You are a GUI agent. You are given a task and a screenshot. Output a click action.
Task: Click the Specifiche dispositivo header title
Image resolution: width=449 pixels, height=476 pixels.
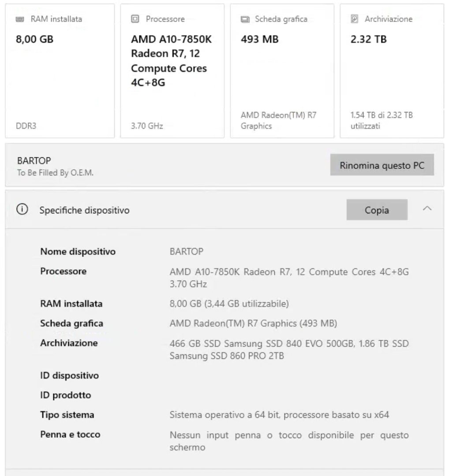(x=85, y=210)
